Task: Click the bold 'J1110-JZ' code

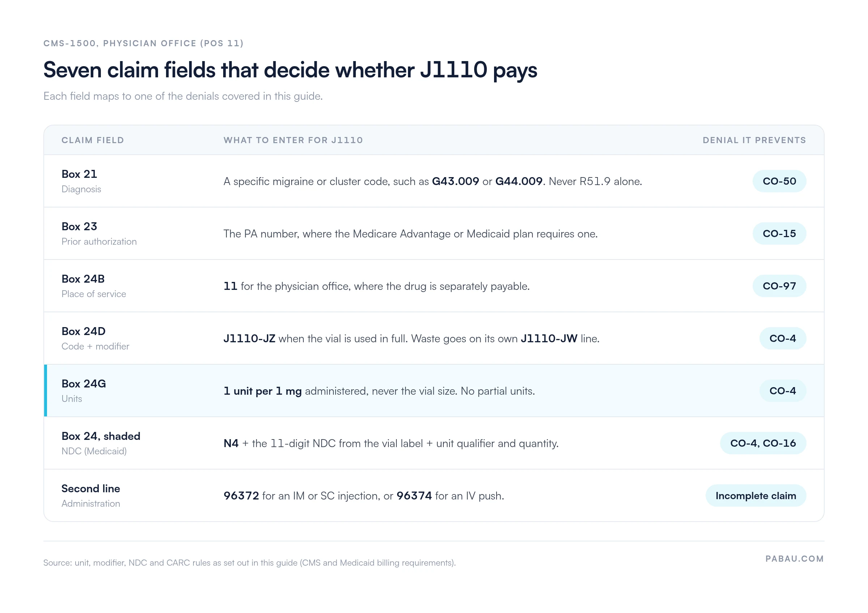Action: click(249, 339)
